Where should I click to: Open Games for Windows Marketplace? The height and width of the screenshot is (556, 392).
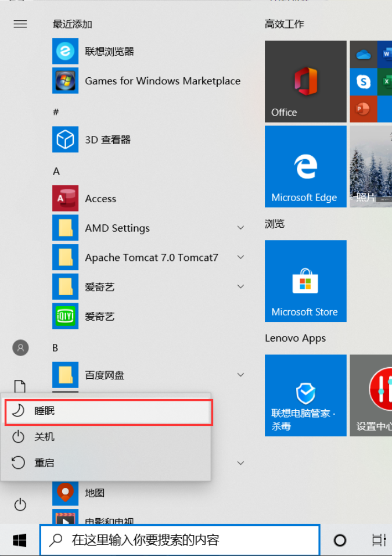coord(149,81)
